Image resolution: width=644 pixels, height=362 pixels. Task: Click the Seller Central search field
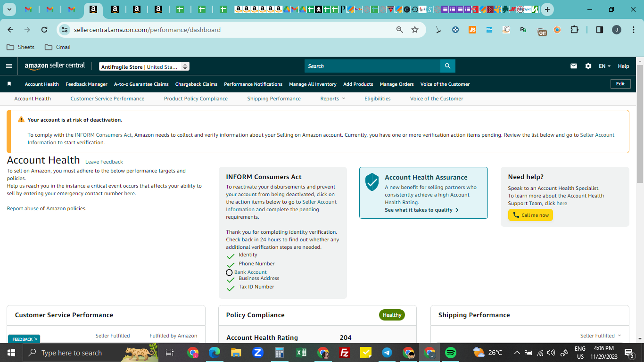point(372,66)
